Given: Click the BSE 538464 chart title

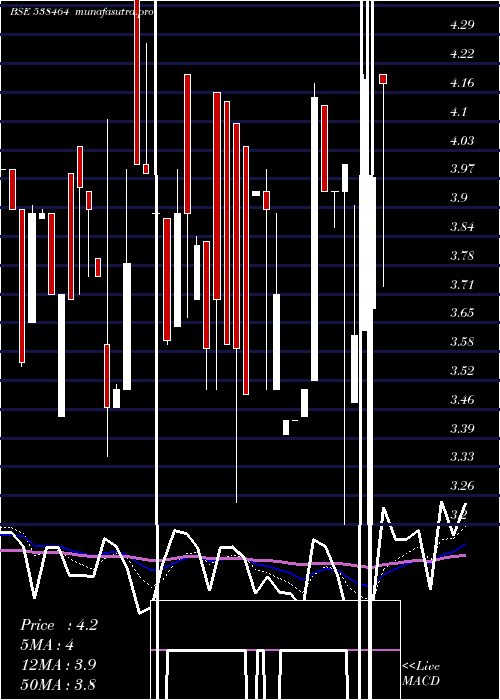Looking at the screenshot, I should [82, 12].
